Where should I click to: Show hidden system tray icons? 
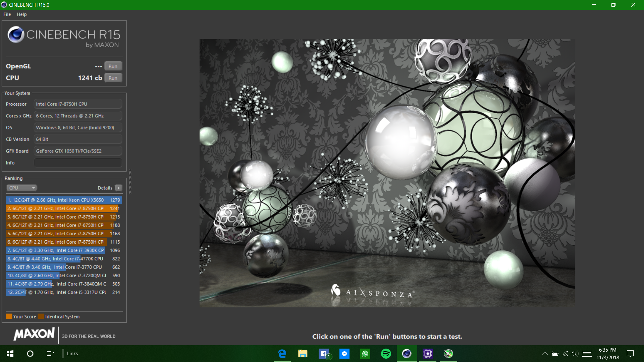[545, 354]
